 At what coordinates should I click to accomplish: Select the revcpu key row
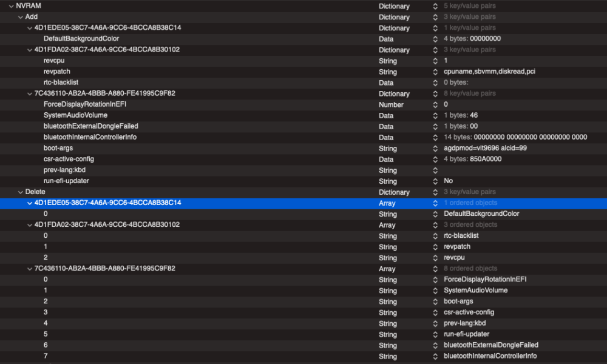click(54, 61)
